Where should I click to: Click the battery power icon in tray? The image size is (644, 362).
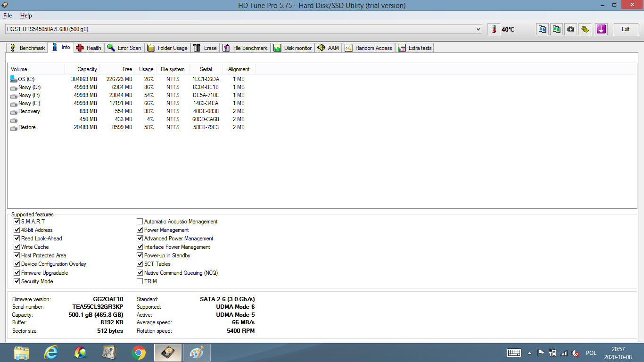[x=553, y=353]
